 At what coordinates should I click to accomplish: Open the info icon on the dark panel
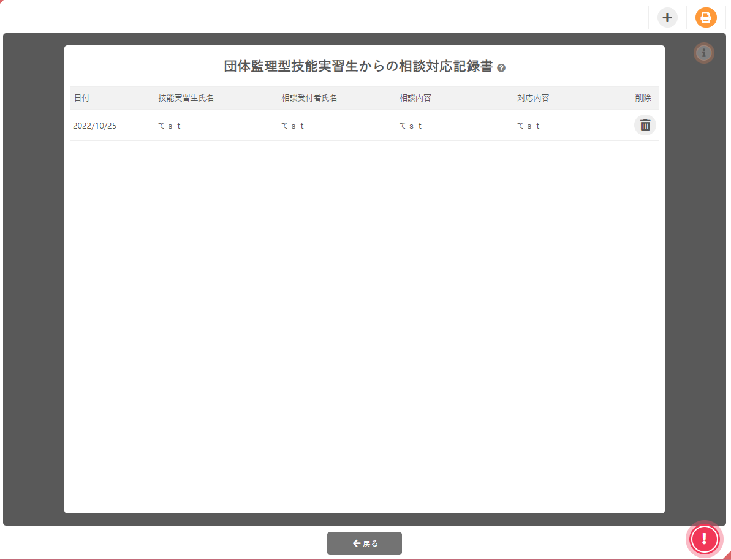coord(704,53)
